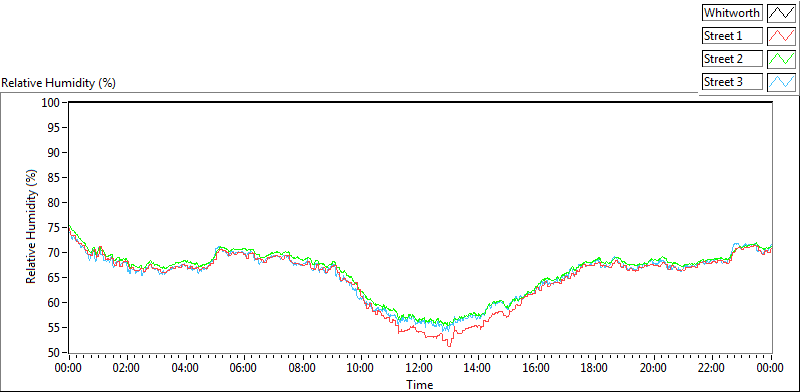This screenshot has height=392, width=800.
Task: Select the Street 3 legend label
Action: [732, 82]
